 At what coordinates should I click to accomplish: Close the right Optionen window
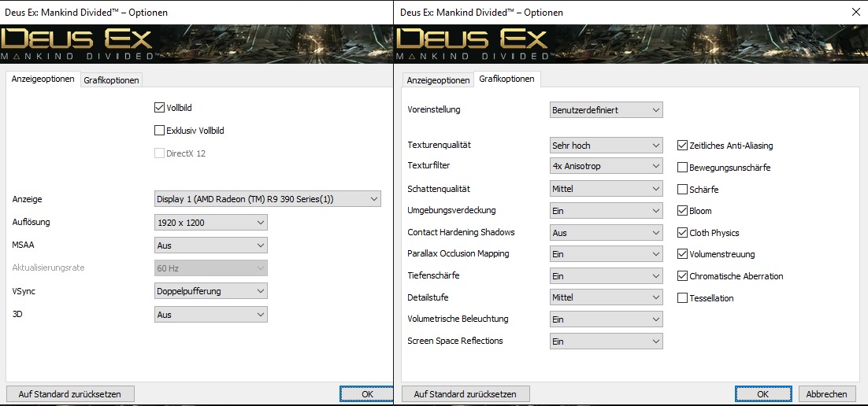click(855, 12)
